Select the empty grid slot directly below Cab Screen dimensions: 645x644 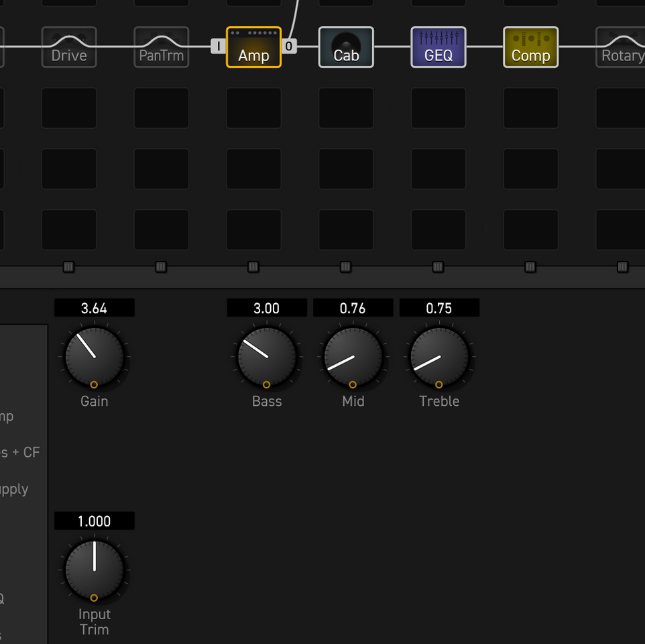(x=346, y=108)
